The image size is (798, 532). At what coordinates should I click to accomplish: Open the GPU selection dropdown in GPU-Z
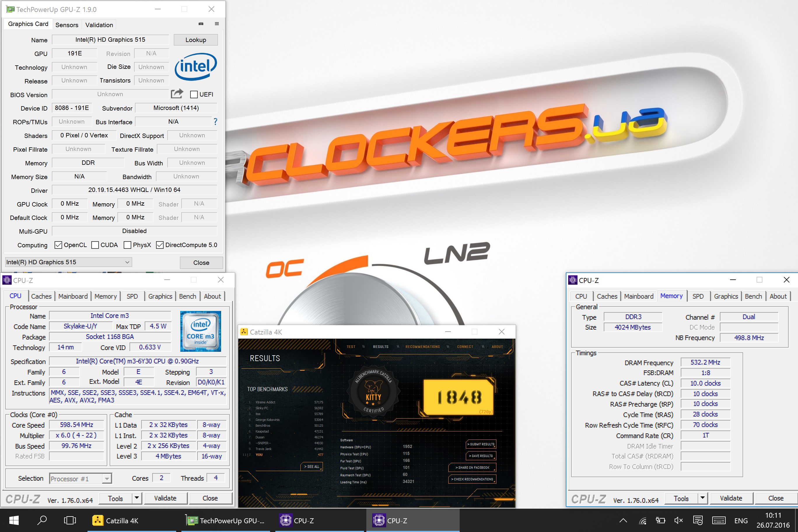[68, 262]
